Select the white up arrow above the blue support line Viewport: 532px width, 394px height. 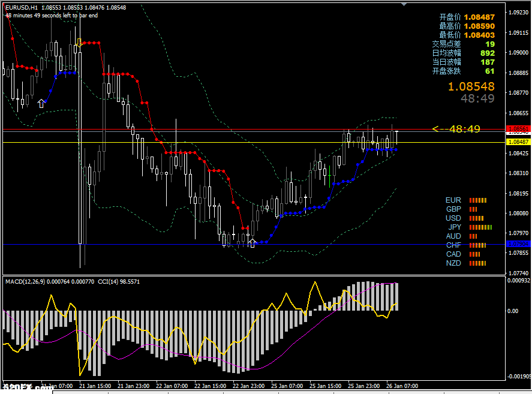coord(252,243)
